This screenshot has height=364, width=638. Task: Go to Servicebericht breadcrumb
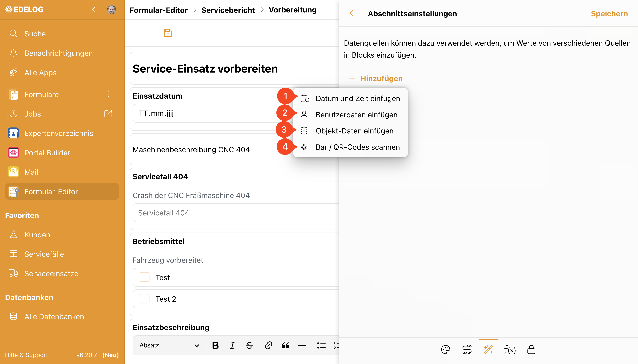[x=228, y=10]
